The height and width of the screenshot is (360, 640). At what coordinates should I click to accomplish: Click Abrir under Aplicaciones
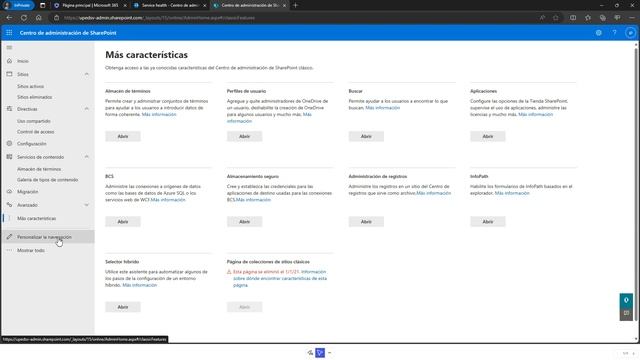click(x=488, y=136)
